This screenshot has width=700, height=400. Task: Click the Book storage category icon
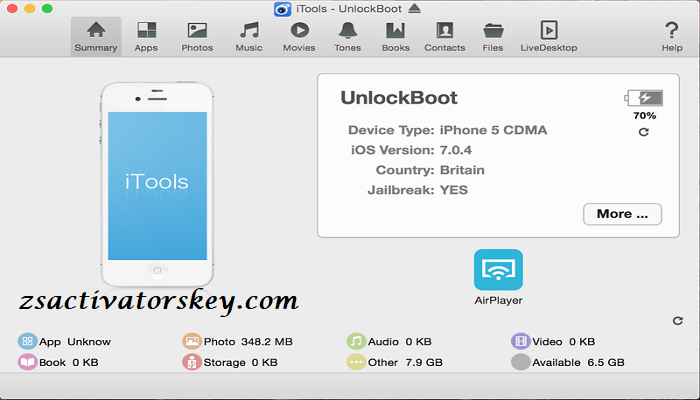coord(27,362)
